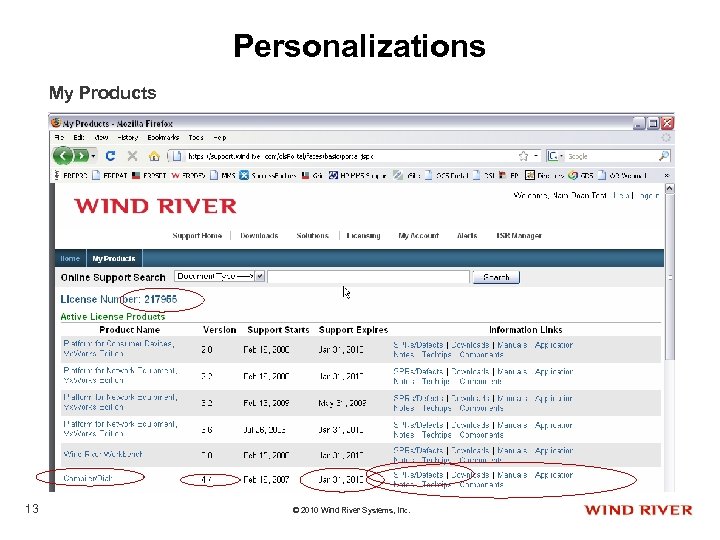Open the Bookmarks menu
The image size is (720, 540).
point(163,137)
